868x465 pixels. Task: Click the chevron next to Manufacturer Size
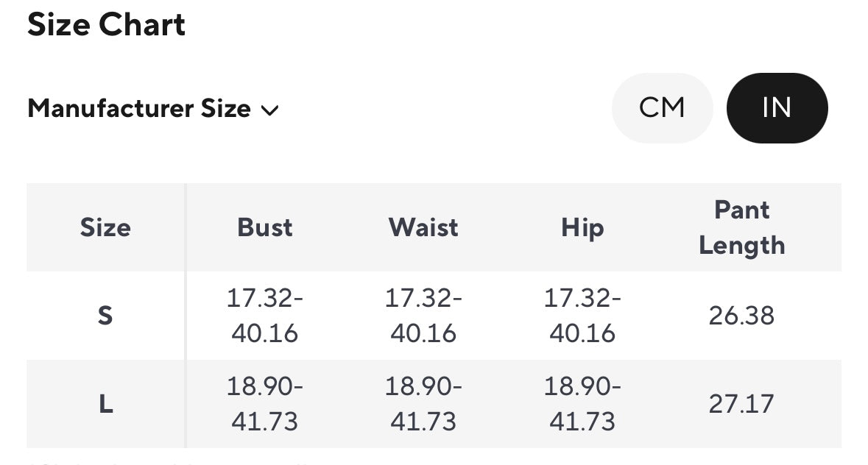(x=269, y=110)
